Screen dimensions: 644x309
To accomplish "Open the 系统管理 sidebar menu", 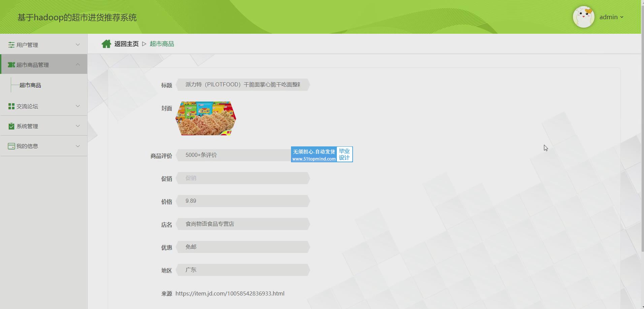I will click(x=44, y=126).
